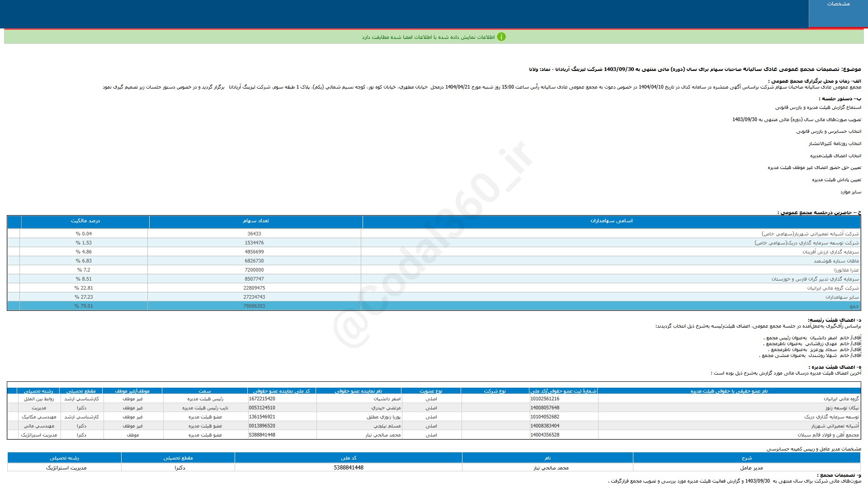Select representative name پوریا زنوزی مطلق

(x=383, y=417)
